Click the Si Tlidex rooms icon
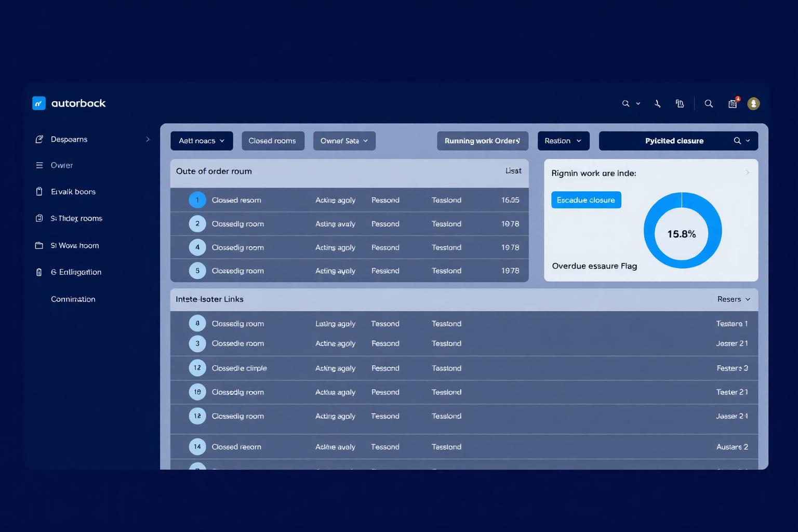 point(39,218)
